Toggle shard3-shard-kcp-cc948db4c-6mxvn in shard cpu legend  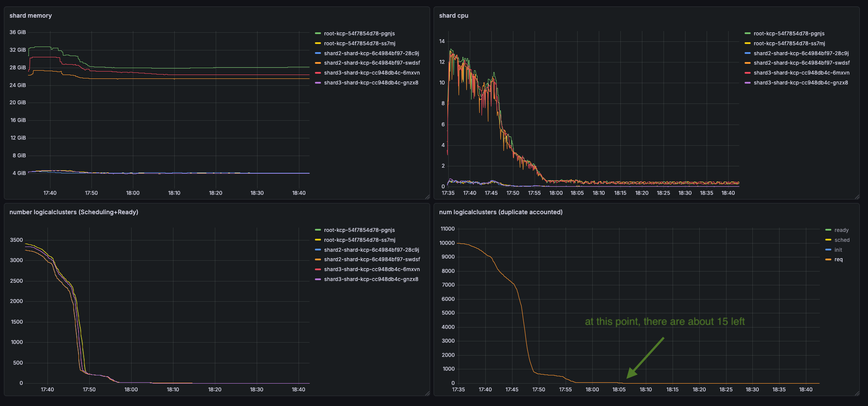[x=802, y=73]
